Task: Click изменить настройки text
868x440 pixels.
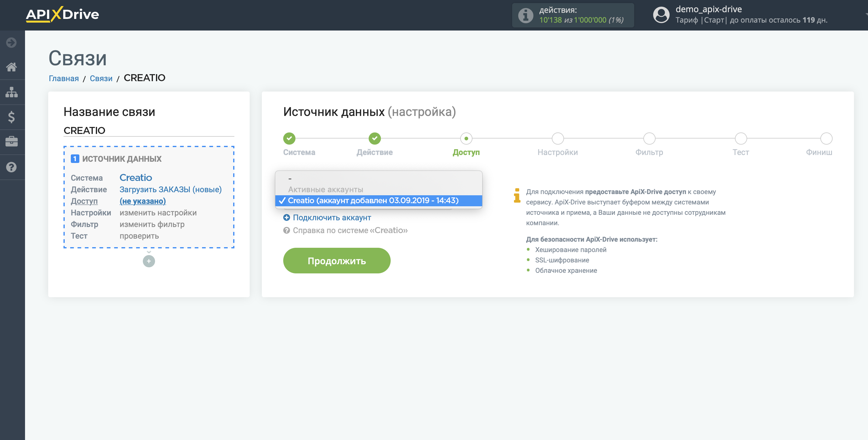Action: point(158,213)
